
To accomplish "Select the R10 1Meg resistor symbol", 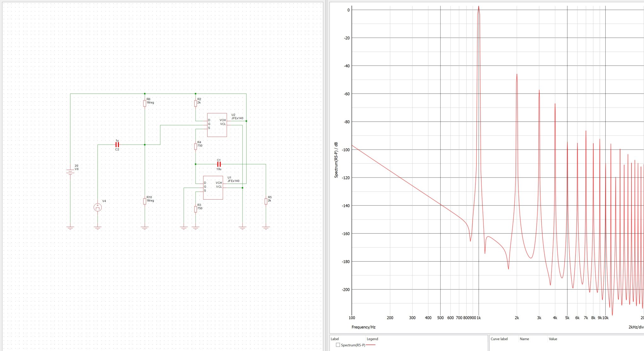I will tap(145, 201).
